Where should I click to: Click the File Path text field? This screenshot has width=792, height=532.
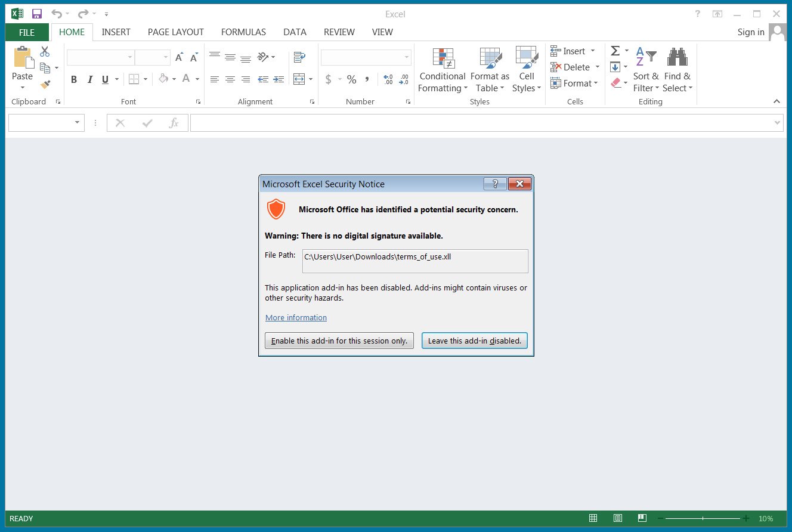(x=415, y=261)
